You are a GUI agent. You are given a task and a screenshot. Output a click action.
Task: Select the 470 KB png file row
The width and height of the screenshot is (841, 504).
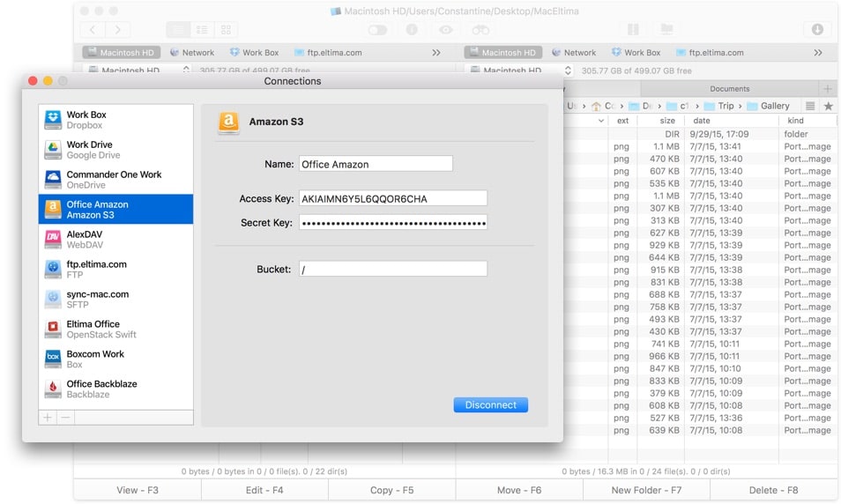[700, 159]
